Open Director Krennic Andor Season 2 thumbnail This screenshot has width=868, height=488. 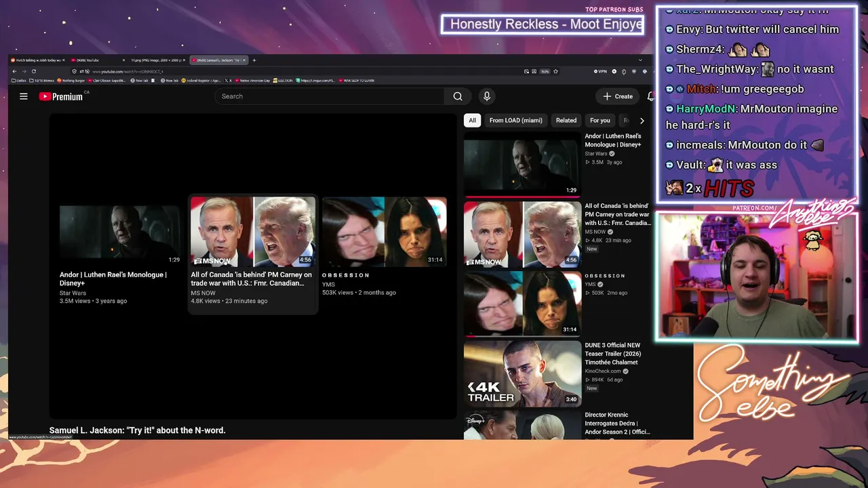coord(522,425)
